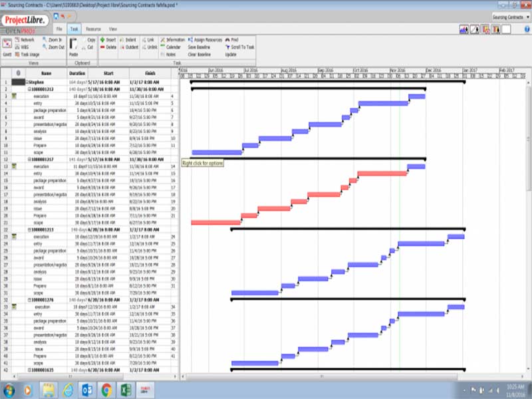
Task: Click Zoom In in Views group
Action: [52, 40]
